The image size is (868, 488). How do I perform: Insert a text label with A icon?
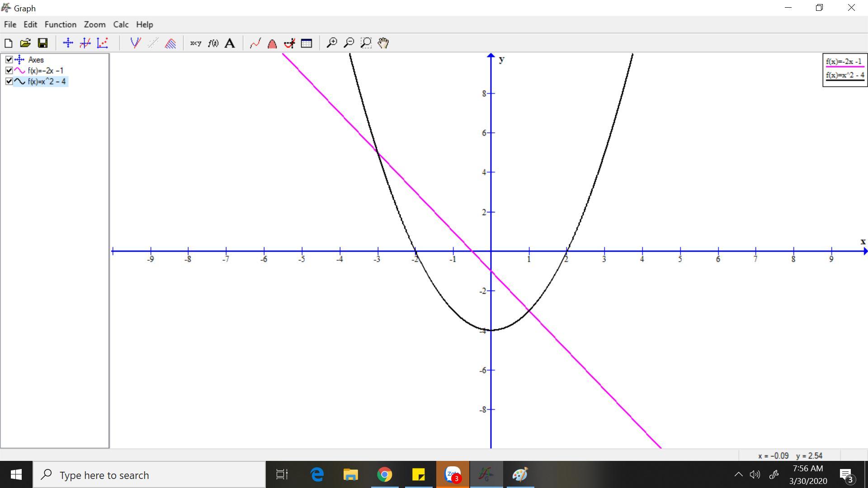230,43
